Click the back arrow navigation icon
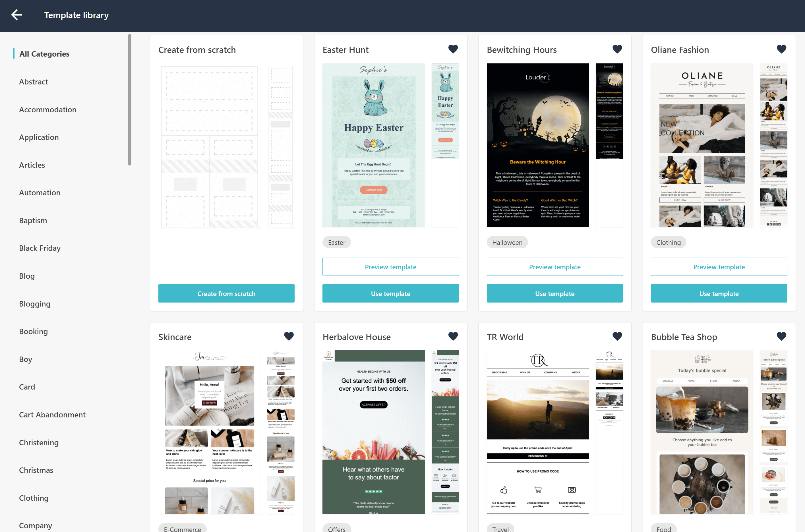 [16, 15]
